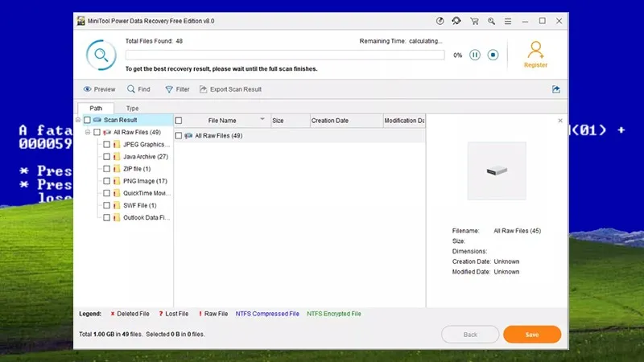Click the Save button
The width and height of the screenshot is (644, 362).
click(532, 335)
